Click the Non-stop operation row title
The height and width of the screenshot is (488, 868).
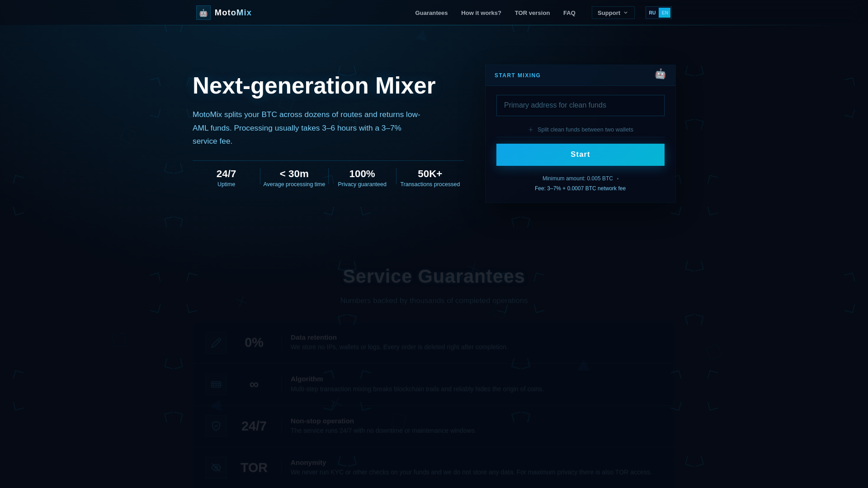tap(322, 421)
